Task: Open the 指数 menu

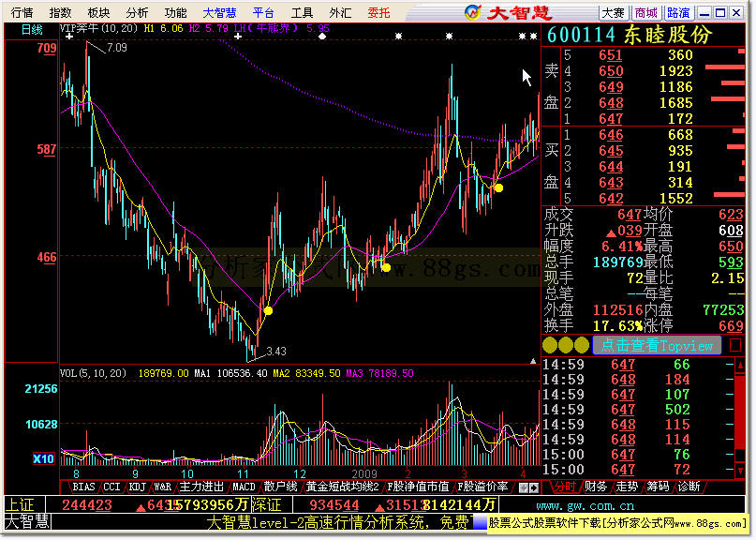Action: pyautogui.click(x=60, y=12)
